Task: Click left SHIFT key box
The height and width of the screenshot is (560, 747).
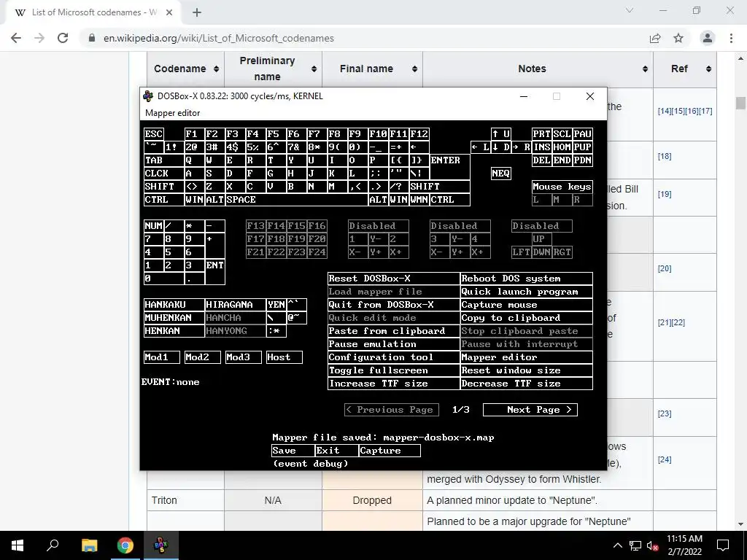Action: coord(164,187)
